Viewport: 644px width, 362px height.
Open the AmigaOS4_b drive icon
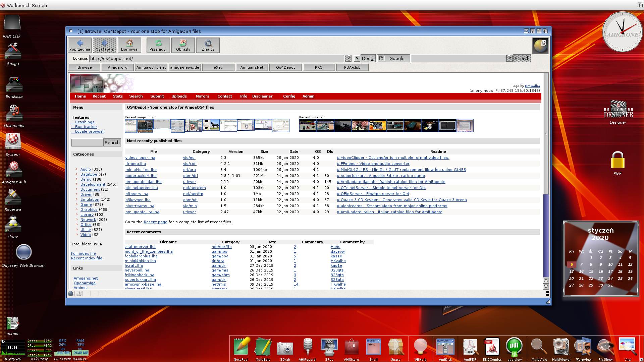click(14, 172)
